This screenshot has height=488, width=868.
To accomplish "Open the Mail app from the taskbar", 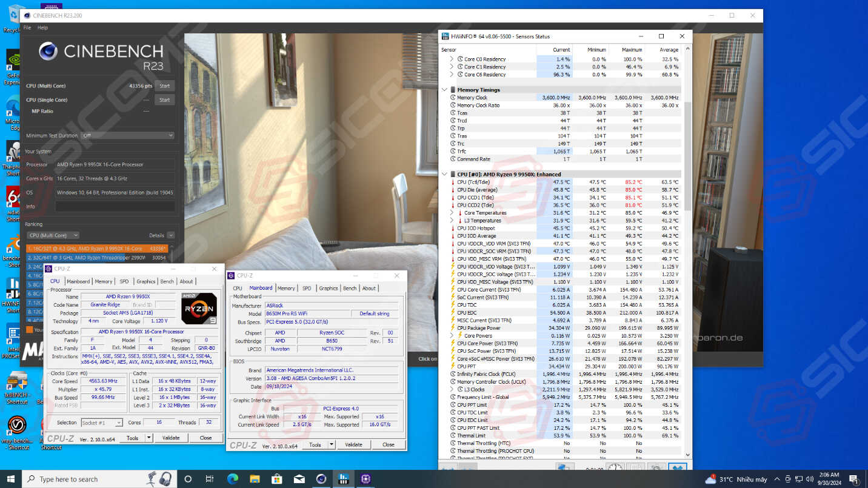I will point(299,479).
